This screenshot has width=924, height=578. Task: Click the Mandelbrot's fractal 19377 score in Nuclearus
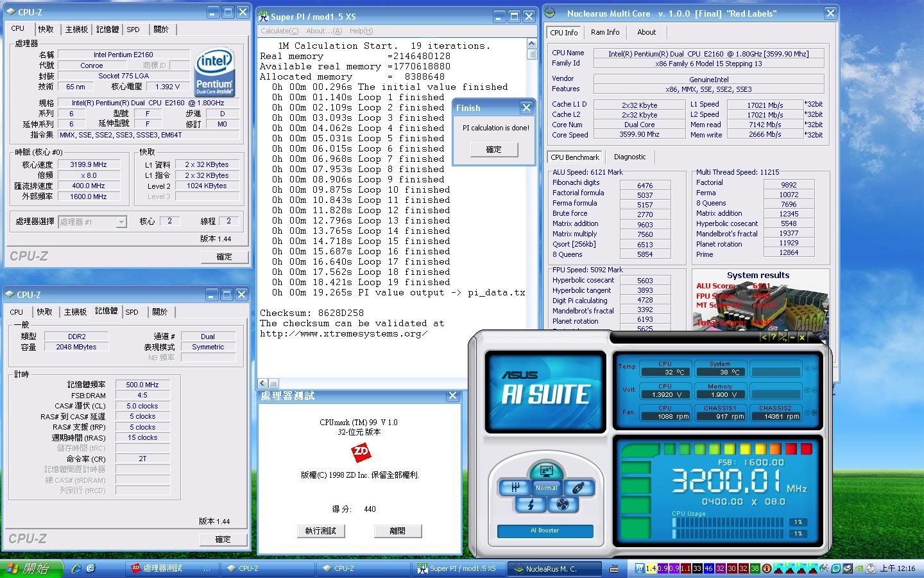click(789, 234)
